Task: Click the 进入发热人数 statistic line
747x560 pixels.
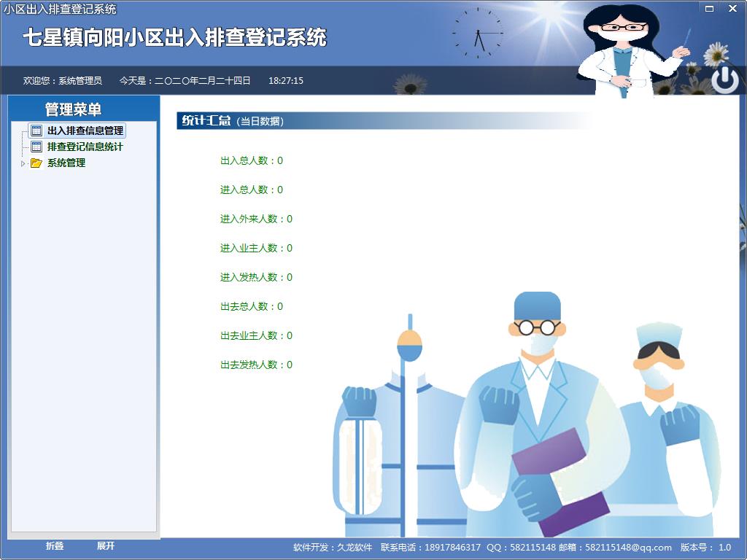Action: pos(256,277)
